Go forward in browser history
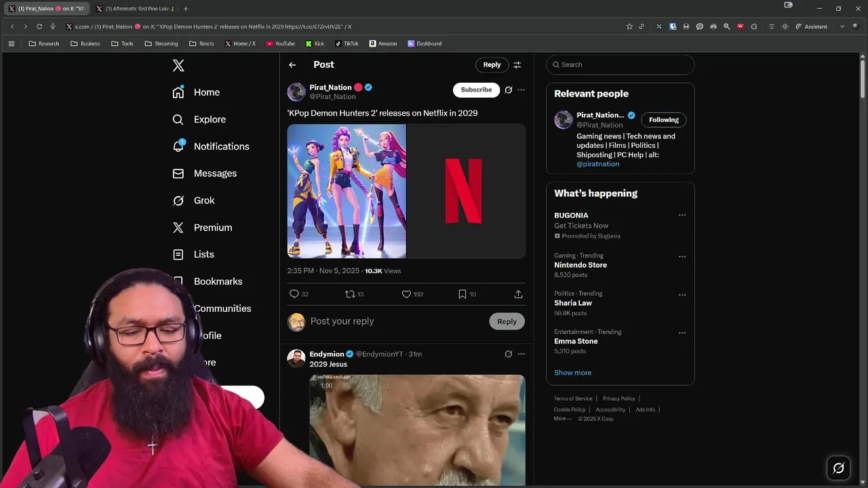 tap(26, 26)
